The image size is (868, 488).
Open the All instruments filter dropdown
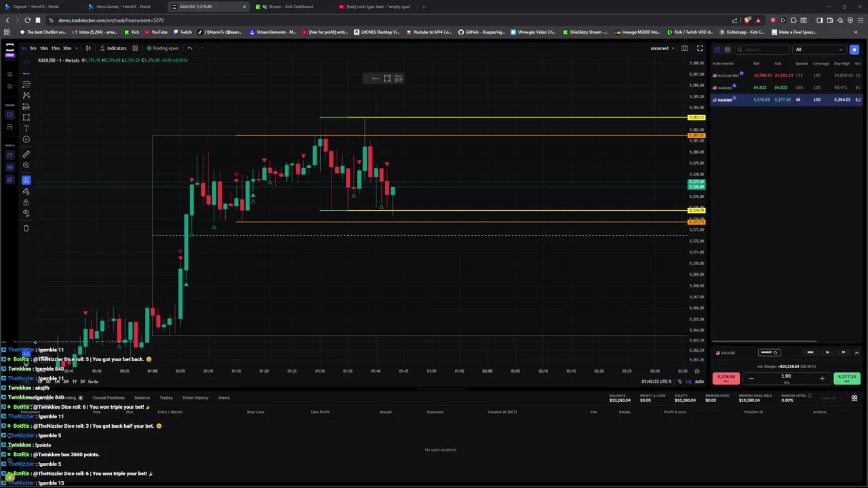[820, 49]
